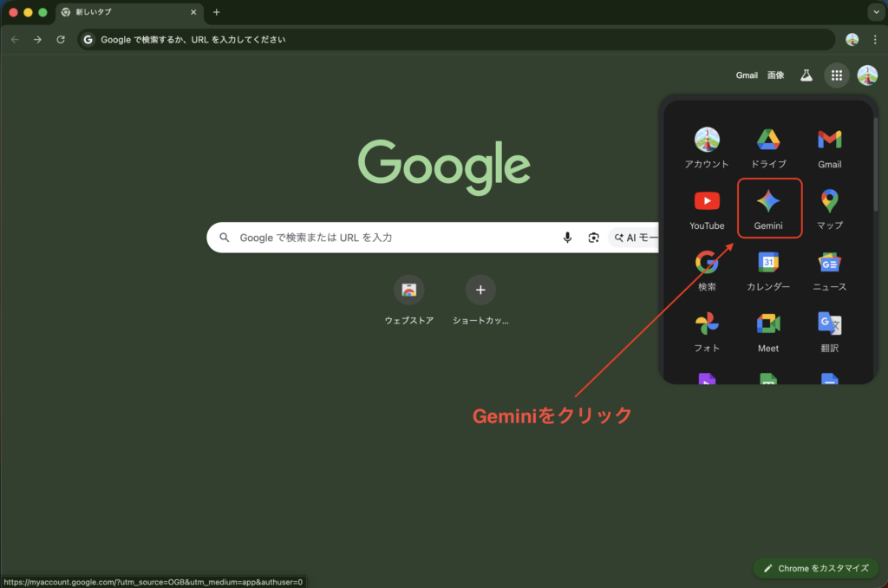Open Google Maps app icon
Viewport: 888px width, 588px height.
tap(829, 207)
